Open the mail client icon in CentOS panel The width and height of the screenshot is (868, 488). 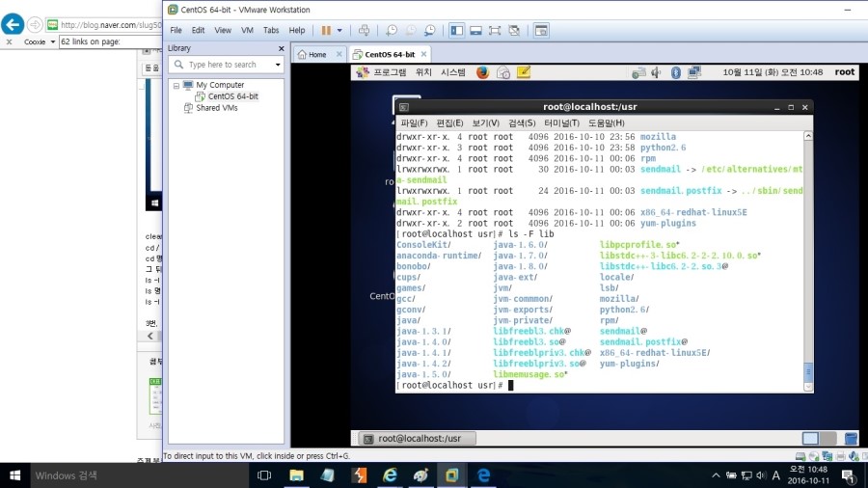[x=503, y=72]
